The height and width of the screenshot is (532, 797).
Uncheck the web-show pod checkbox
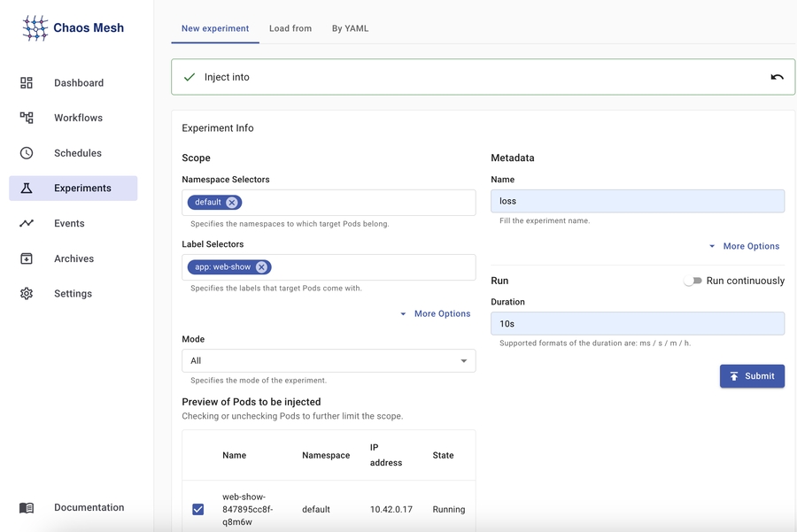(x=198, y=509)
